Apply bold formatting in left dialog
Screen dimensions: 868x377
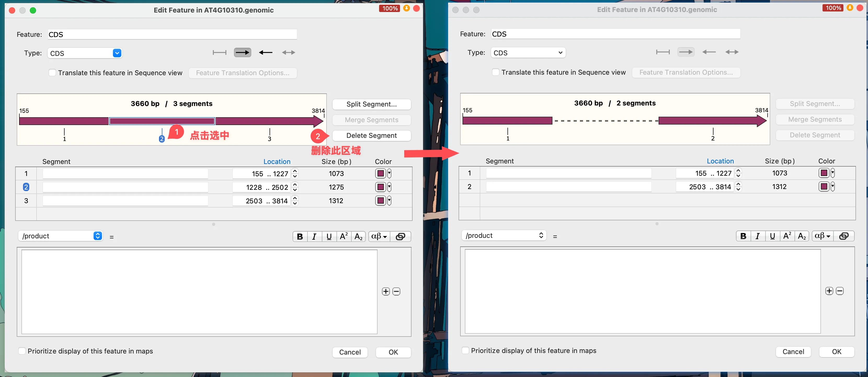tap(300, 237)
